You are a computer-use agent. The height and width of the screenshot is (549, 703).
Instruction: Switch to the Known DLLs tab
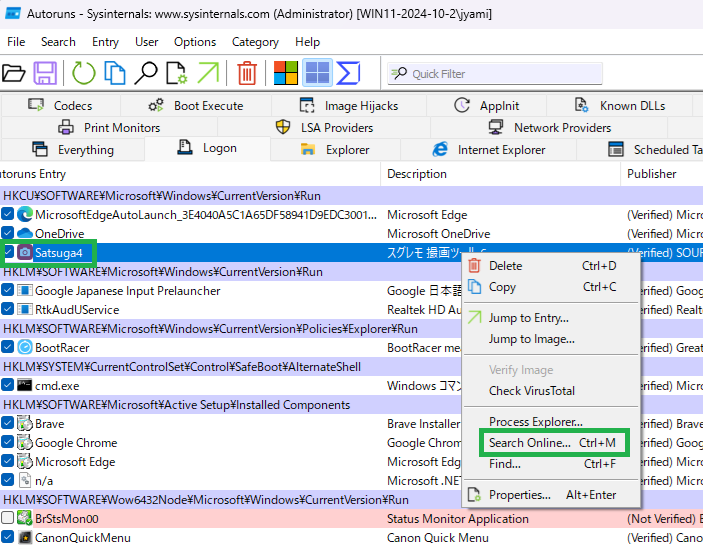point(620,106)
